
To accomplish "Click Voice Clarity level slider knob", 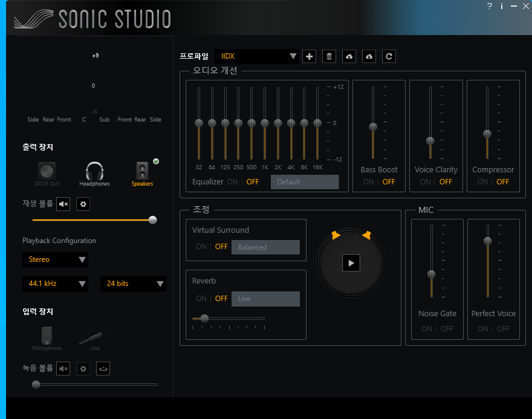I will [x=430, y=141].
